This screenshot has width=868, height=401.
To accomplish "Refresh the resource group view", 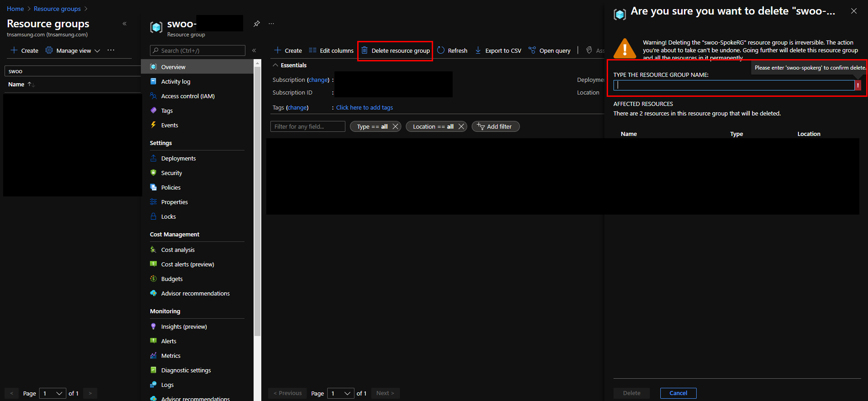I will click(x=452, y=50).
